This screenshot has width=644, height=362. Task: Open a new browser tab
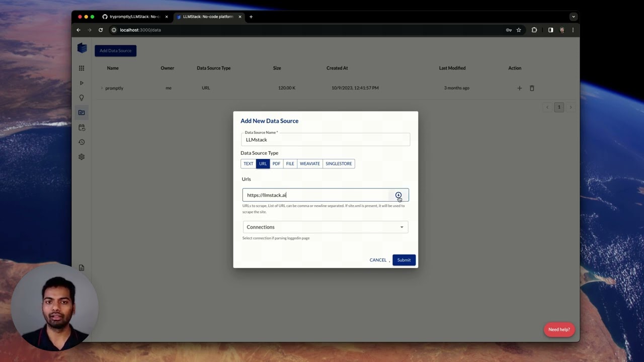pyautogui.click(x=251, y=17)
